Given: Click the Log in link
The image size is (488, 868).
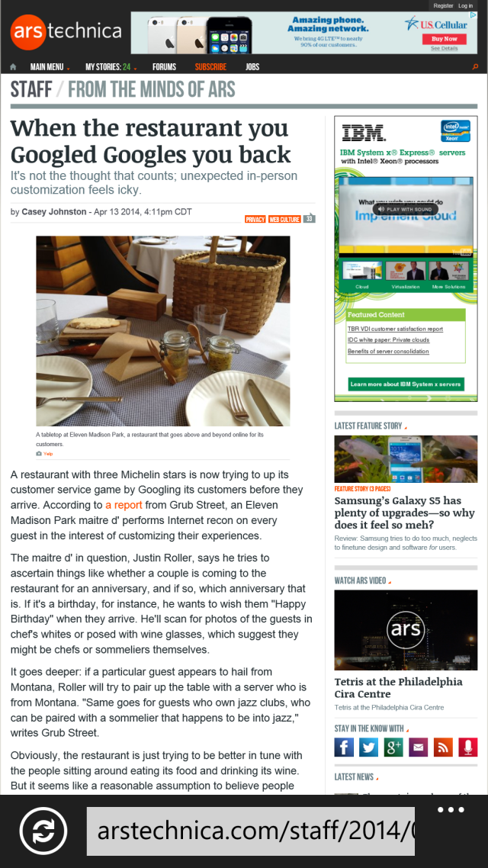Looking at the screenshot, I should (465, 5).
